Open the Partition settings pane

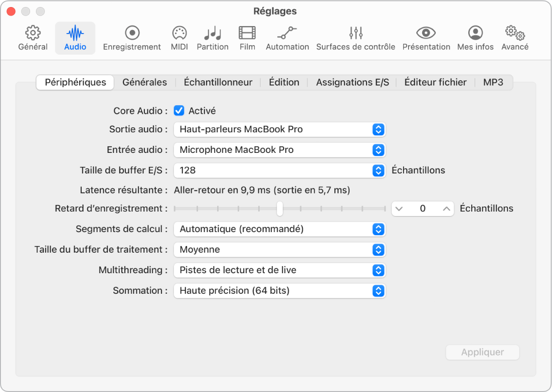tap(213, 38)
